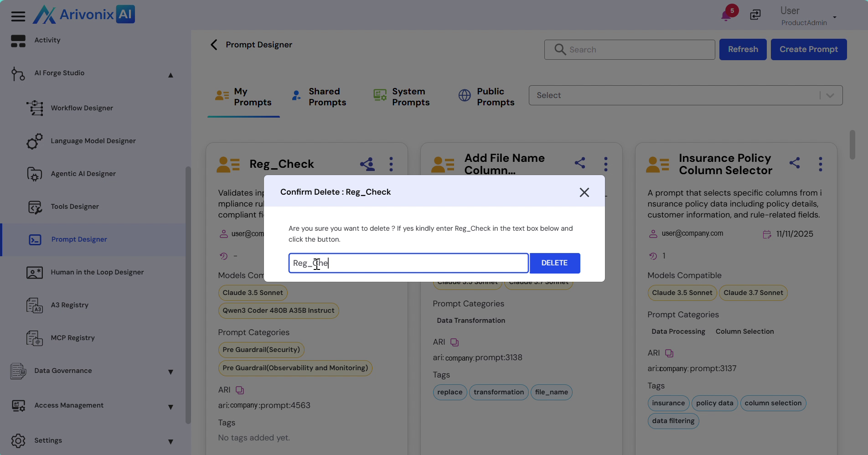Click the page vertical scrollbar
The image size is (868, 455).
852,145
